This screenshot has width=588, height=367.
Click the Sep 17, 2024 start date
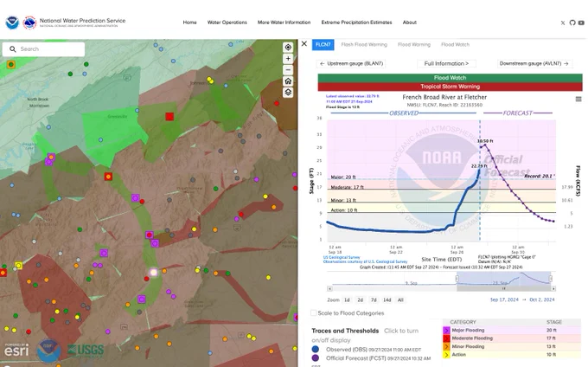coord(504,299)
